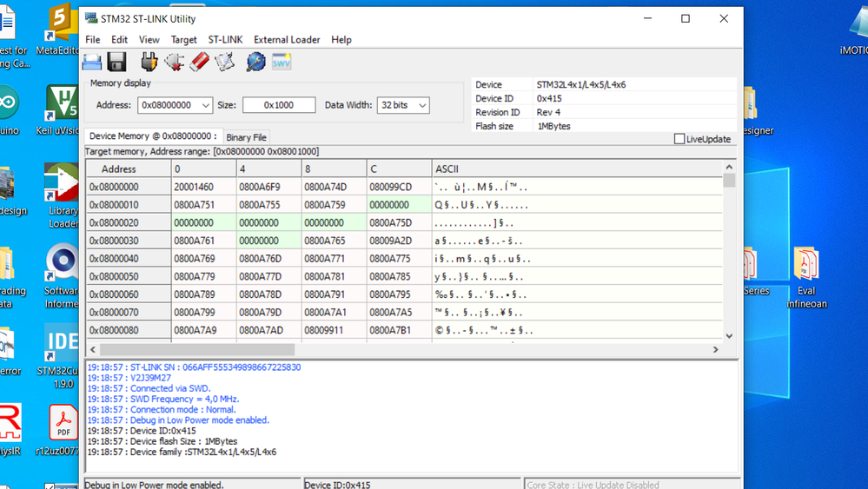The image size is (868, 489).
Task: Click the Save file floppy icon
Action: (x=116, y=62)
